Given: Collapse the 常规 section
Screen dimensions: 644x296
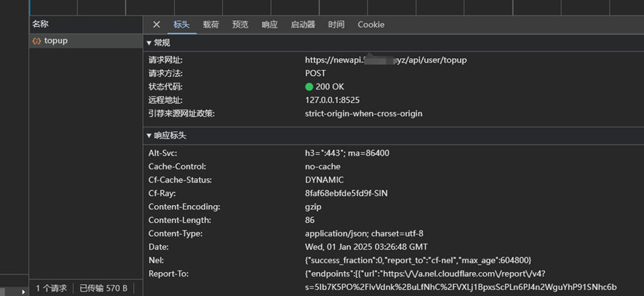Looking at the screenshot, I should click(158, 42).
